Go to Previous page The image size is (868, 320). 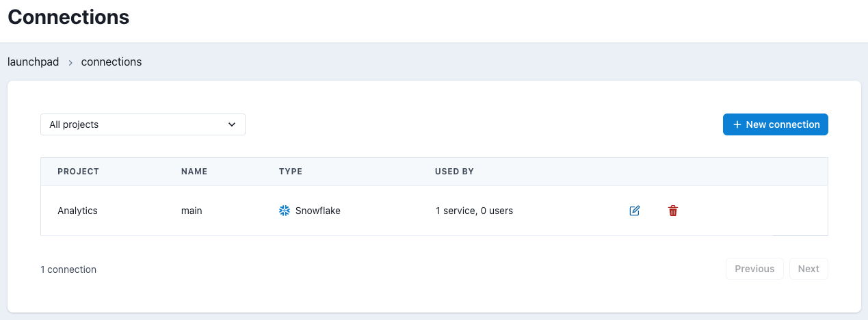(x=754, y=269)
